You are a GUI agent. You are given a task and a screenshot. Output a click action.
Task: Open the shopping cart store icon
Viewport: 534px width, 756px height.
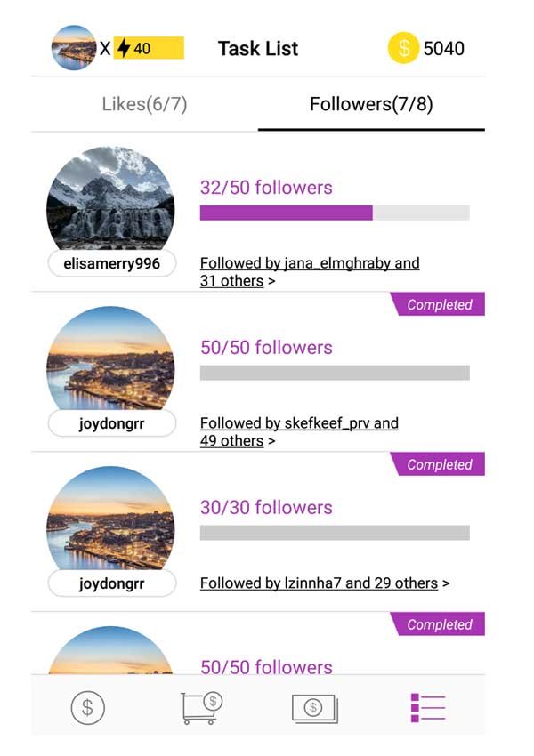[201, 707]
